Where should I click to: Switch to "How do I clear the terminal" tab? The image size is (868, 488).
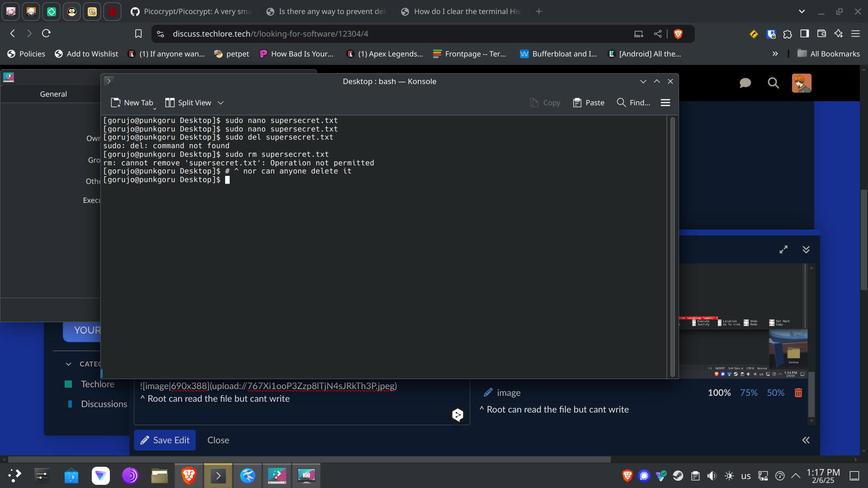pyautogui.click(x=461, y=11)
